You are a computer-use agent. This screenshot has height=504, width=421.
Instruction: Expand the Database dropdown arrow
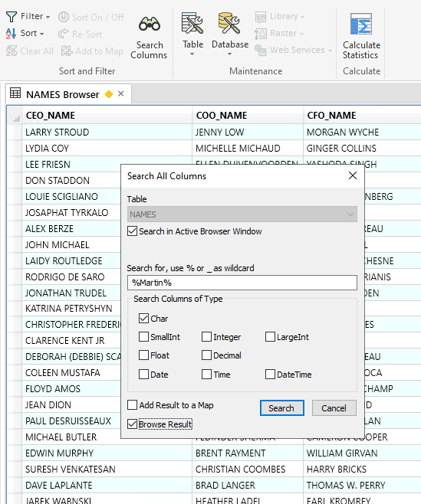(x=229, y=54)
